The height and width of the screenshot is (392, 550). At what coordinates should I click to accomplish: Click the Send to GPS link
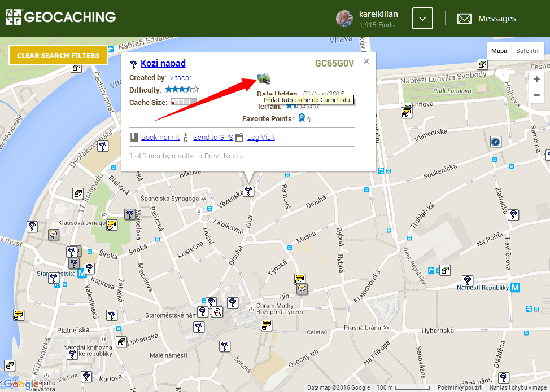[x=213, y=137]
